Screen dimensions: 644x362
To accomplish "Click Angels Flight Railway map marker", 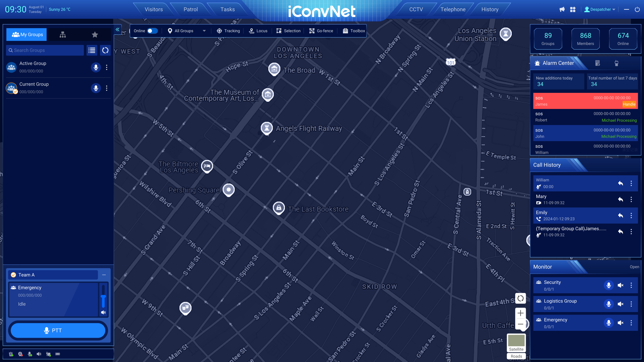I will tap(267, 128).
